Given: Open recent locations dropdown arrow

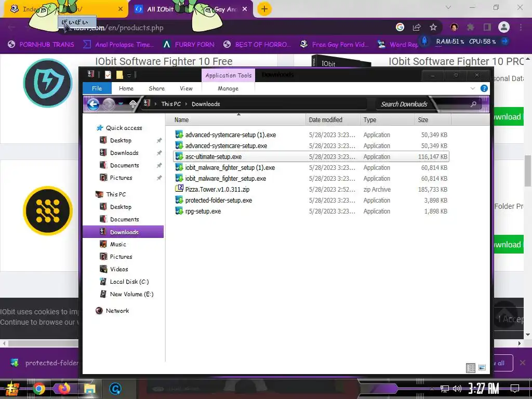Looking at the screenshot, I should 121,104.
